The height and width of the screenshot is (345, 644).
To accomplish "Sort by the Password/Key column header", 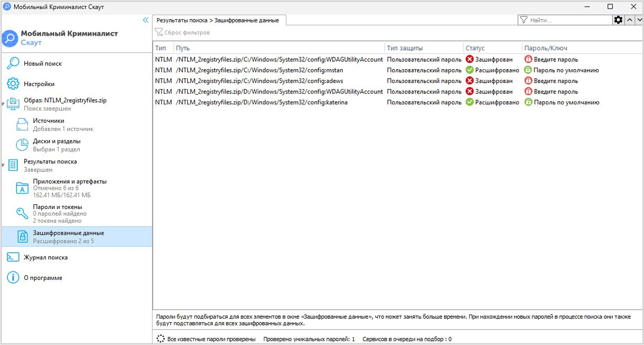I will tap(546, 48).
